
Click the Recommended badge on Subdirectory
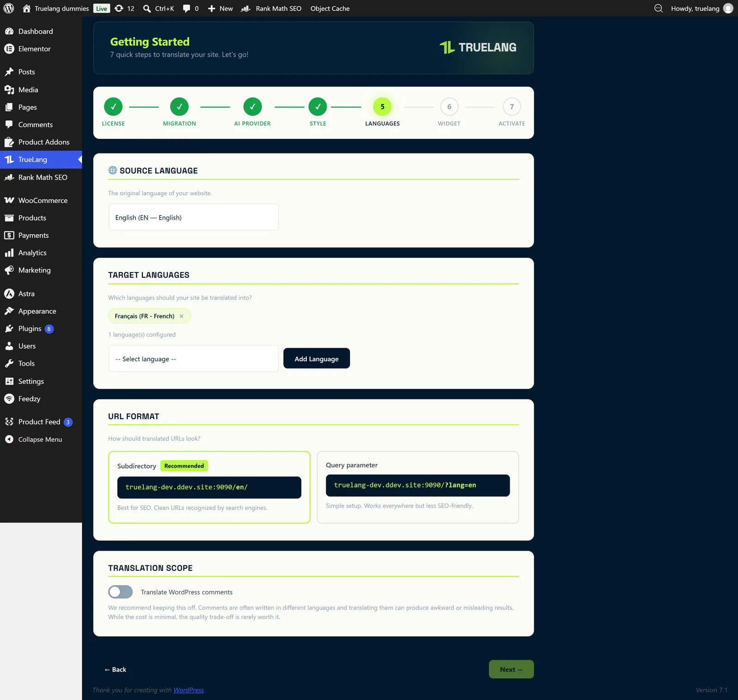point(184,466)
